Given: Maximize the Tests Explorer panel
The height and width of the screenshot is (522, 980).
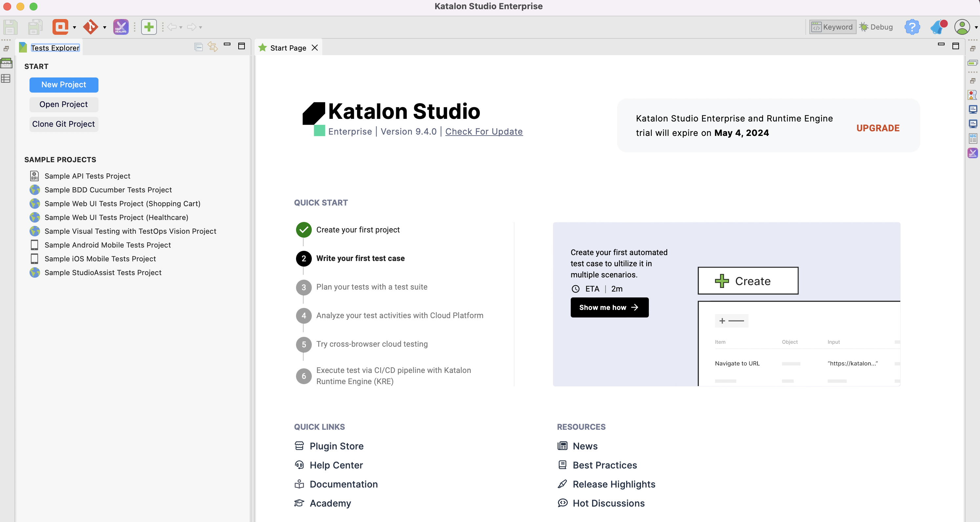Looking at the screenshot, I should 241,46.
